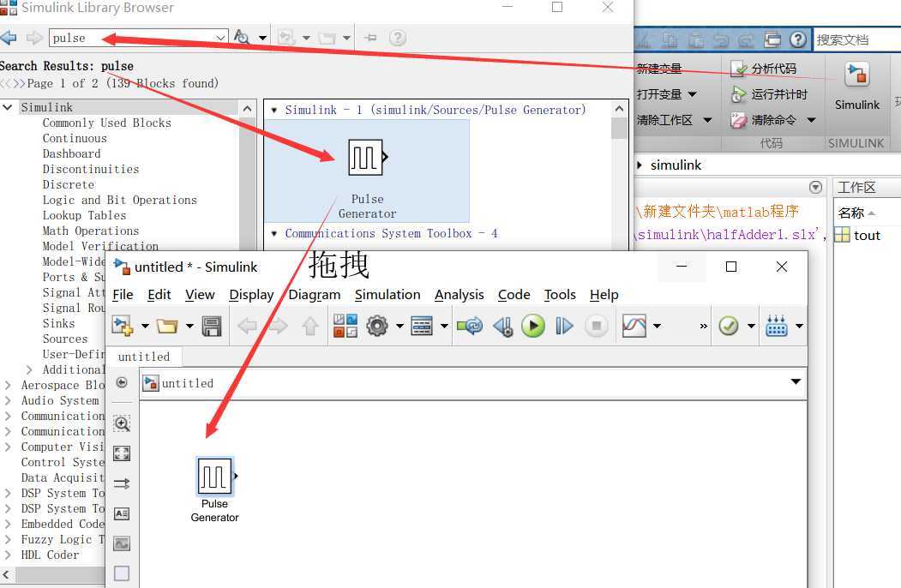Click the Step Forward button
The image size is (901, 588).
coord(564,326)
